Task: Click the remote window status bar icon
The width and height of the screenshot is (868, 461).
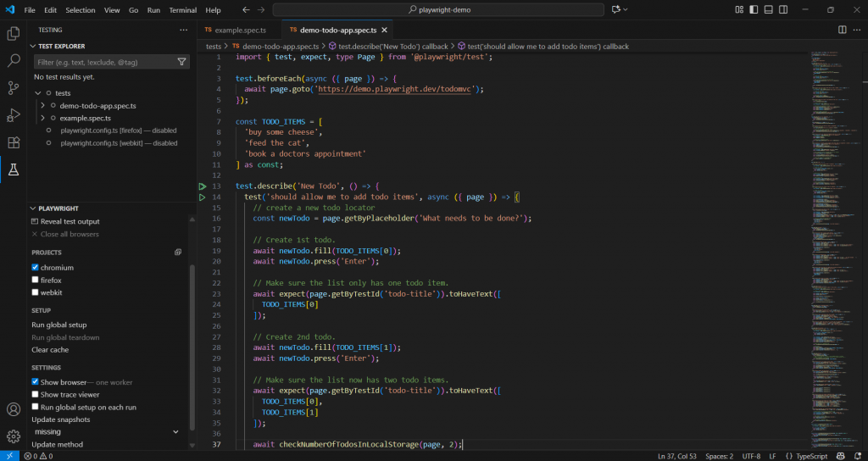Action: pos(9,456)
